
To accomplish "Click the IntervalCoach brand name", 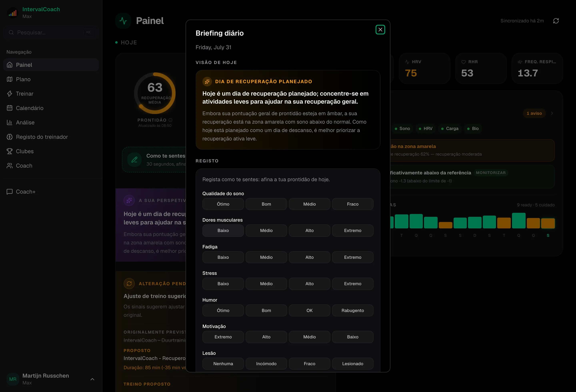I will (41, 9).
